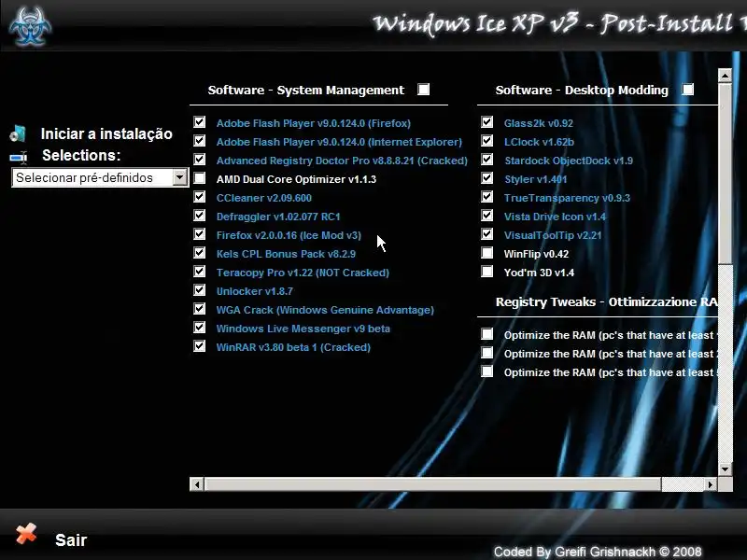The image size is (747, 560).
Task: Click the install CD icon beside Iniciar a instalação
Action: (18, 133)
